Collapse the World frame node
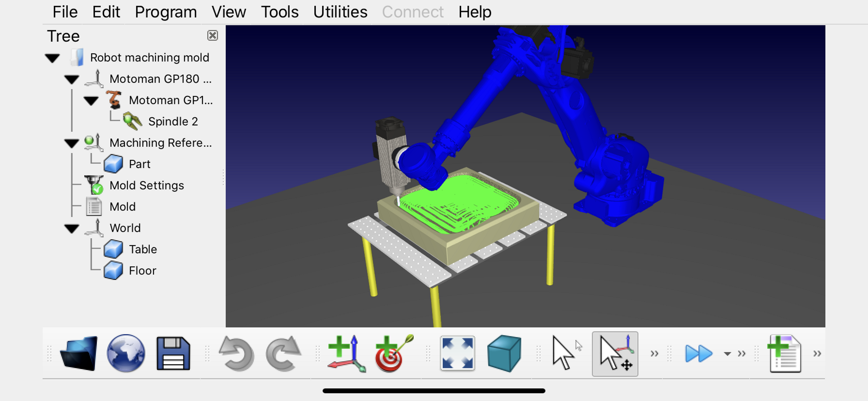The width and height of the screenshot is (868, 401). point(71,229)
